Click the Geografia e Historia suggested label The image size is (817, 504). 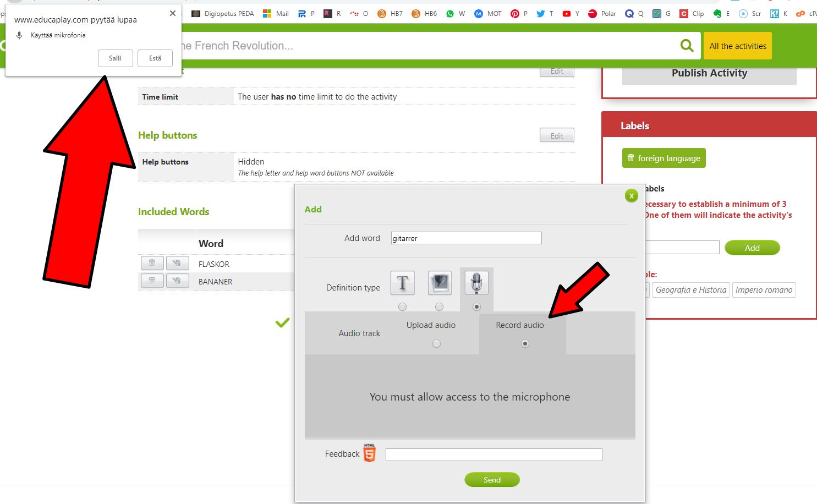[690, 290]
